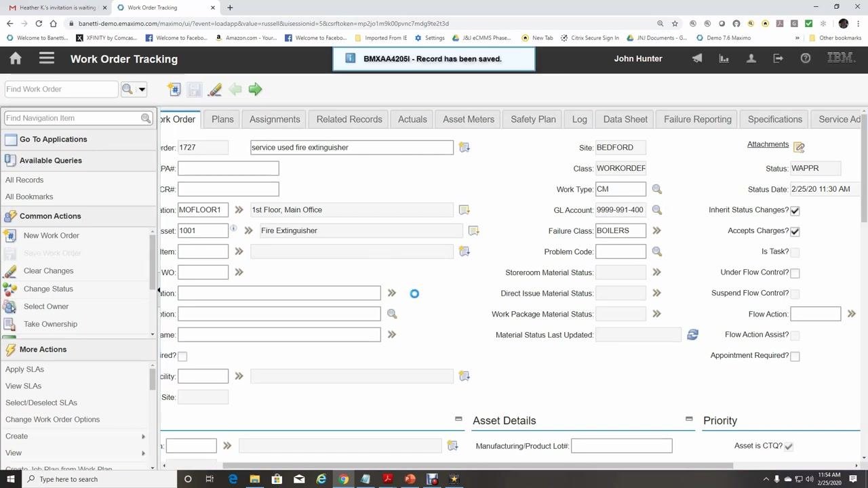The height and width of the screenshot is (488, 868).
Task: Click Take Ownership in Common Actions
Action: pos(50,324)
